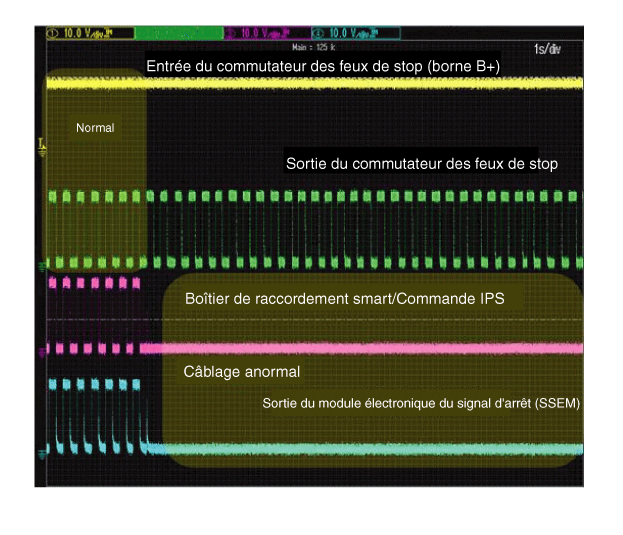
Task: Select the cyan channel 4 10.0 V/div indicator
Action: 356,33
